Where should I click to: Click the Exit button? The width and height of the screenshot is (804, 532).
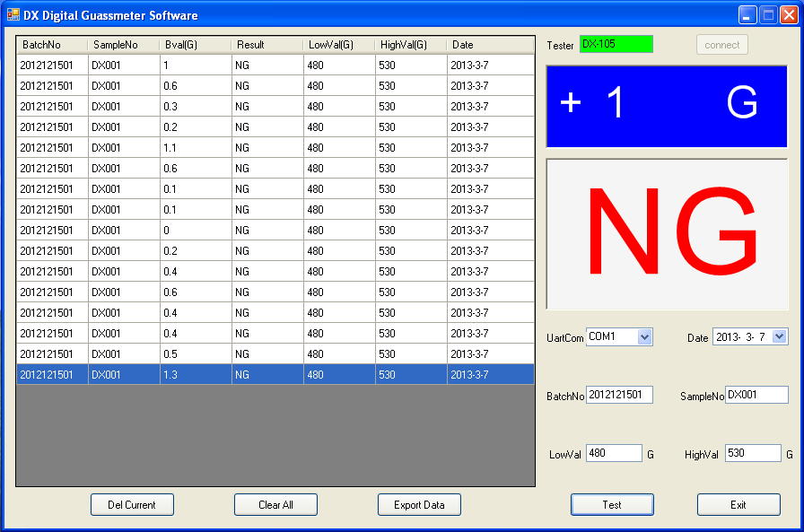tap(738, 505)
